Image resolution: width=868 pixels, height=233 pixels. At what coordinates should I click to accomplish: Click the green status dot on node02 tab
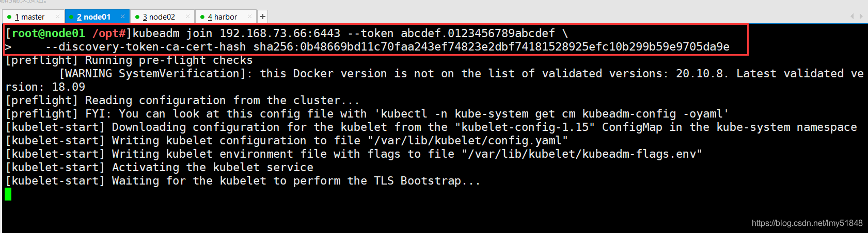[137, 17]
